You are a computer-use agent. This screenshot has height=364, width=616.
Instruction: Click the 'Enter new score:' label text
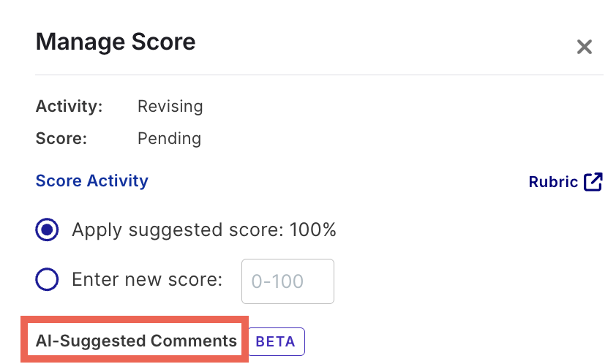(x=147, y=279)
